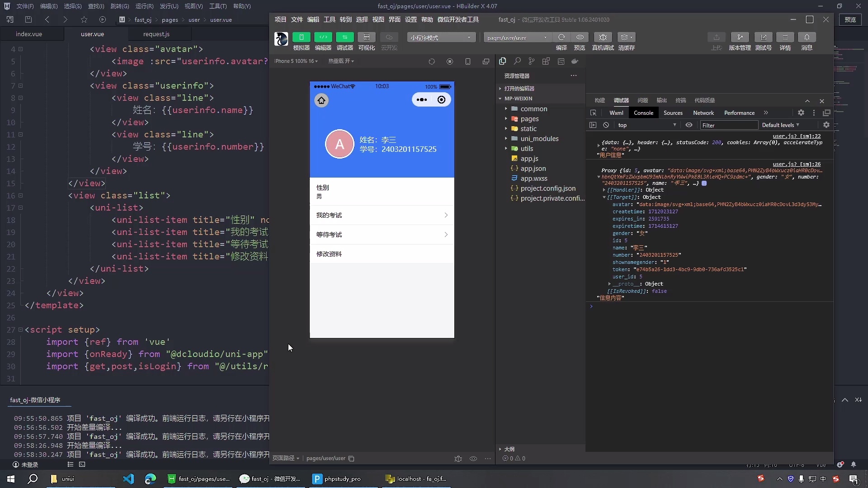Open the search icon in devtools sidebar
868x488 pixels.
pyautogui.click(x=517, y=61)
